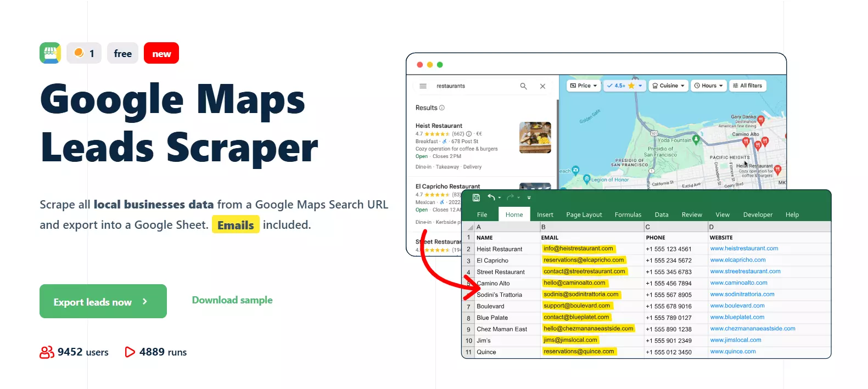868x389 pixels.
Task: Click the Export leads now button
Action: [103, 301]
